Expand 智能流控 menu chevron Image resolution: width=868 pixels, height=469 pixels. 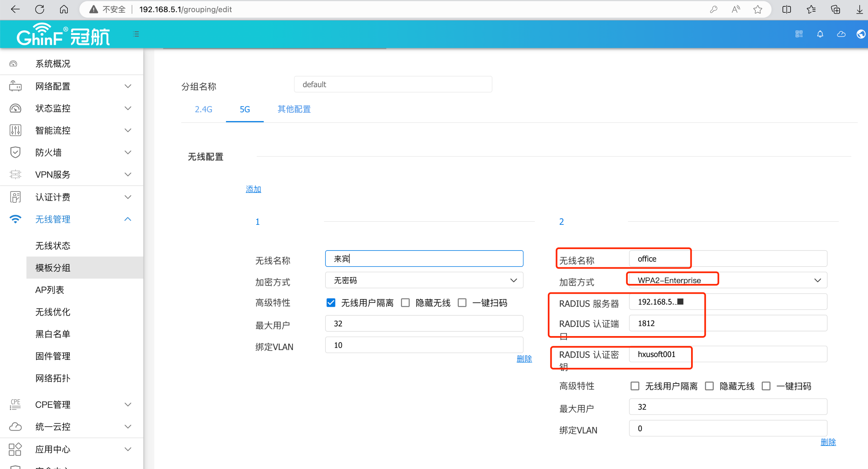[128, 130]
